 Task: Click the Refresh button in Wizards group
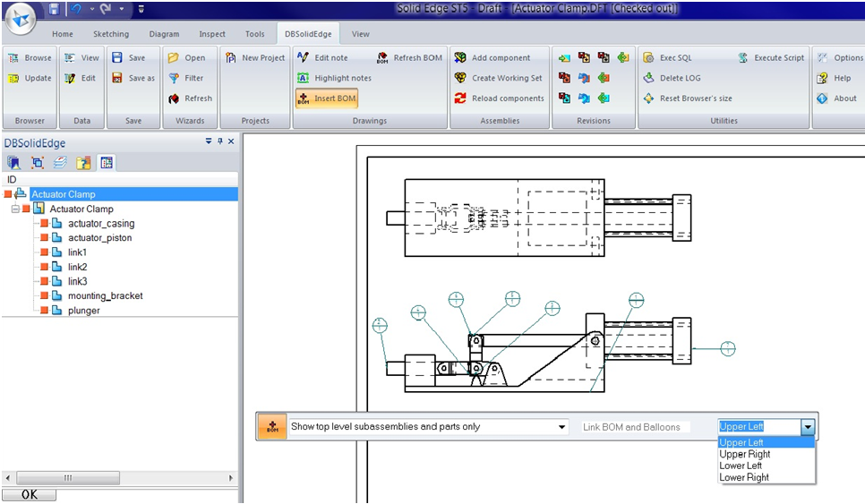(x=191, y=98)
